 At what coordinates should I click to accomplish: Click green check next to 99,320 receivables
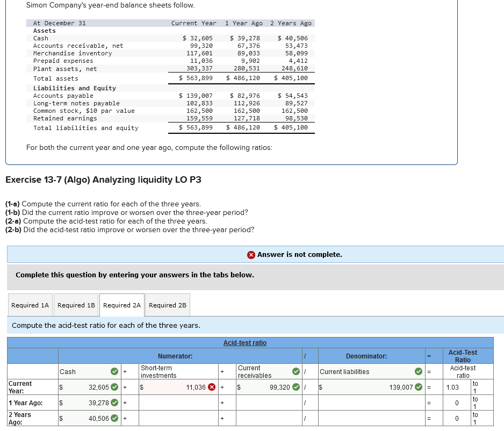tap(296, 387)
